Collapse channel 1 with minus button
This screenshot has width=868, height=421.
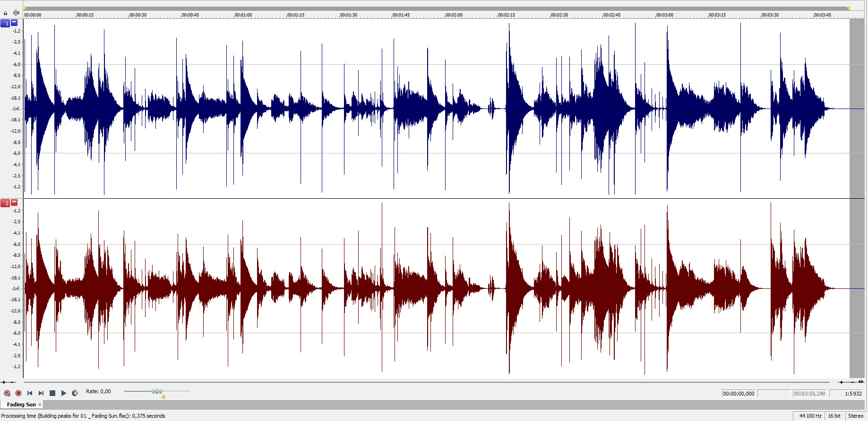click(14, 22)
